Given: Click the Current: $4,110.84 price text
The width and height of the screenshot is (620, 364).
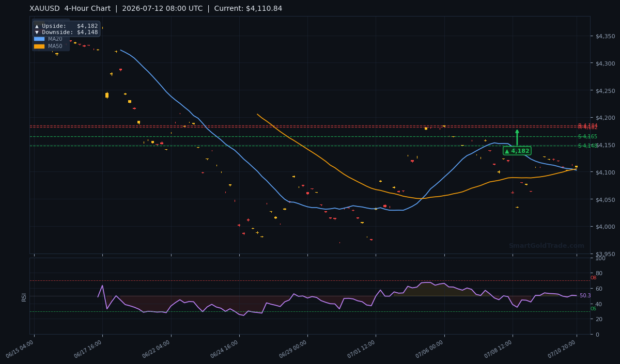Looking at the screenshot, I should (x=248, y=9).
